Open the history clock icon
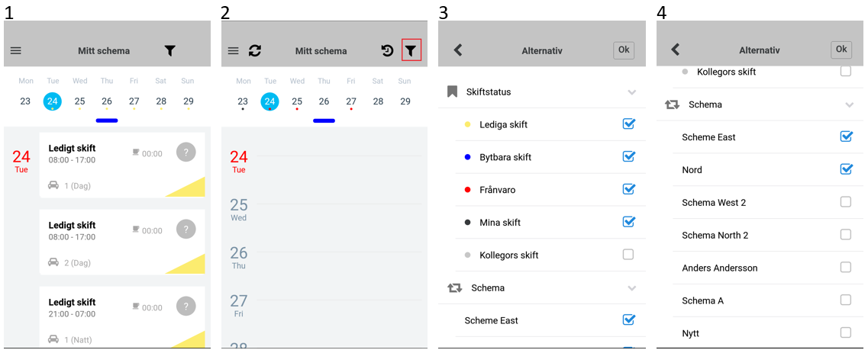Image resolution: width=868 pixels, height=350 pixels. (x=388, y=51)
